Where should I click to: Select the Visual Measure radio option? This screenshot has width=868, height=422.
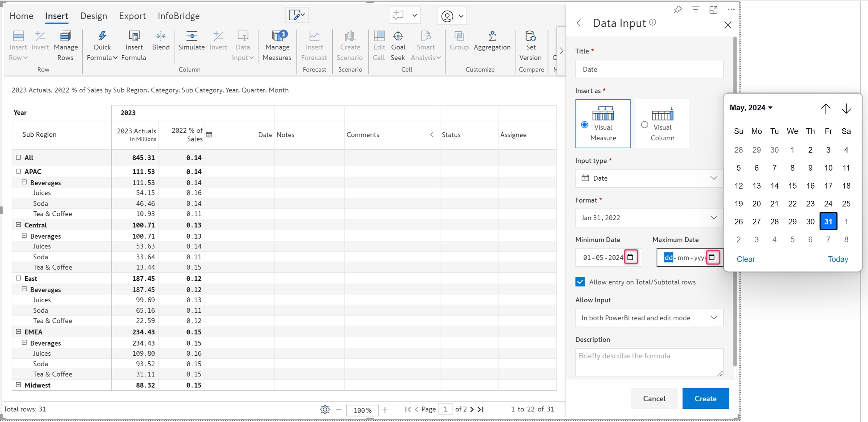[585, 125]
